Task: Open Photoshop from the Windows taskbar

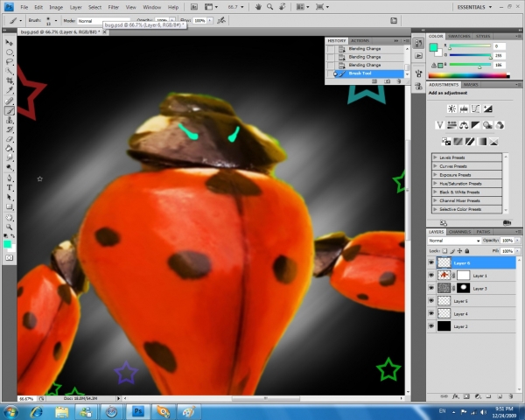Action: click(137, 411)
